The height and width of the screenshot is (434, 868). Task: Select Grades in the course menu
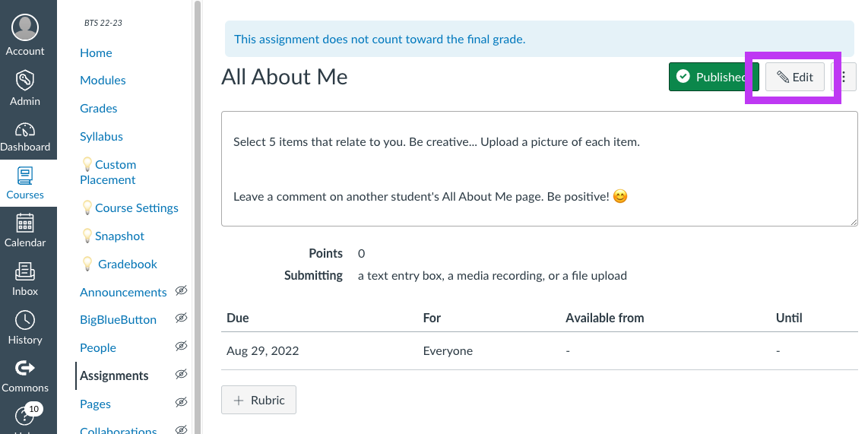point(99,109)
